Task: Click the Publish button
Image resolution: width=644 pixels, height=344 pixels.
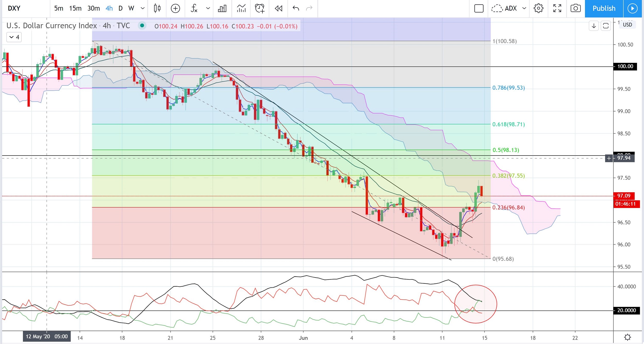Action: tap(604, 8)
